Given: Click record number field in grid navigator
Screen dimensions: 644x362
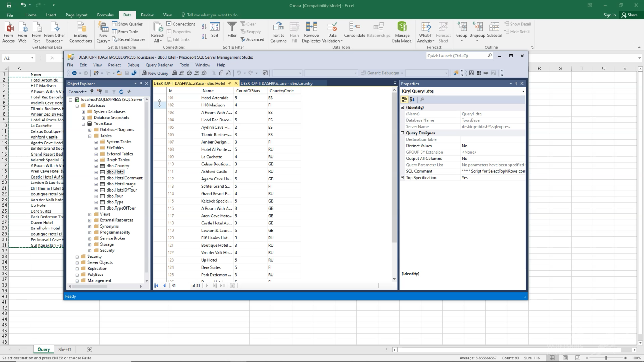Looking at the screenshot, I should click(x=179, y=285).
